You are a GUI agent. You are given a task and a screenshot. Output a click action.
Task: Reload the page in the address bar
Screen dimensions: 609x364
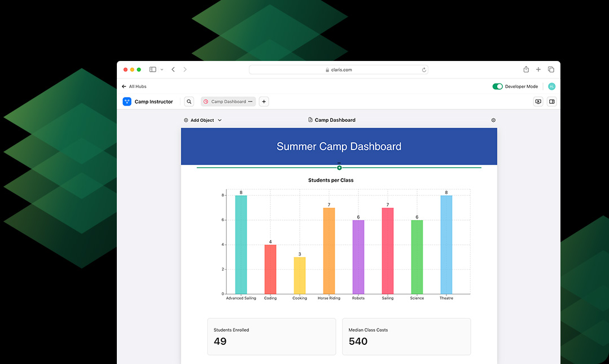tap(424, 70)
